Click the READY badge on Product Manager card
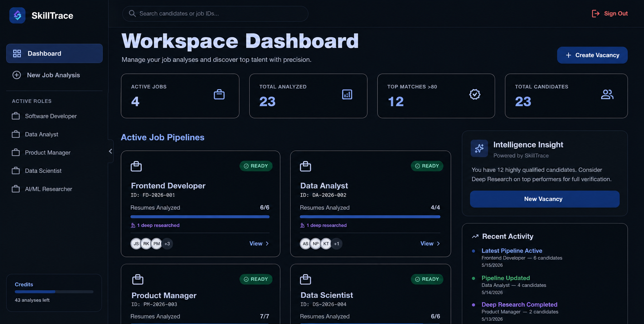The width and height of the screenshot is (644, 324). coord(256,279)
